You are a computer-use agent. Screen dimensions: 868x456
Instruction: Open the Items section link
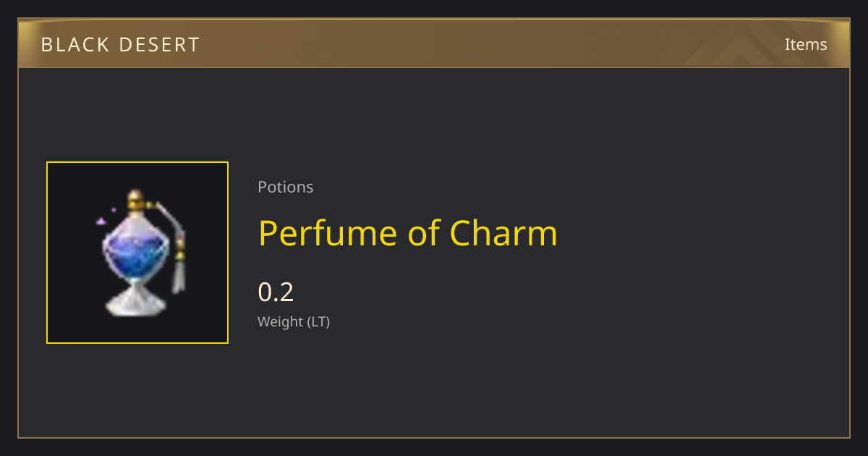(x=806, y=44)
